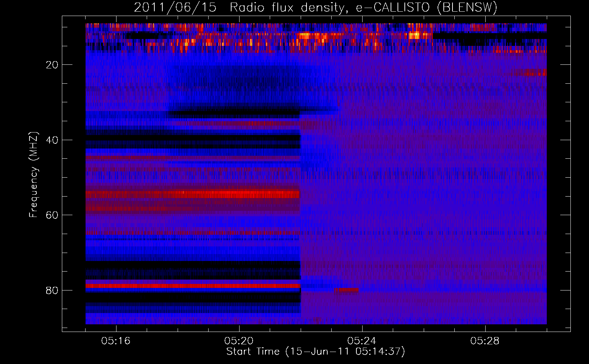Click the time tick label "05:28"
The image size is (589, 364).
[x=485, y=341]
